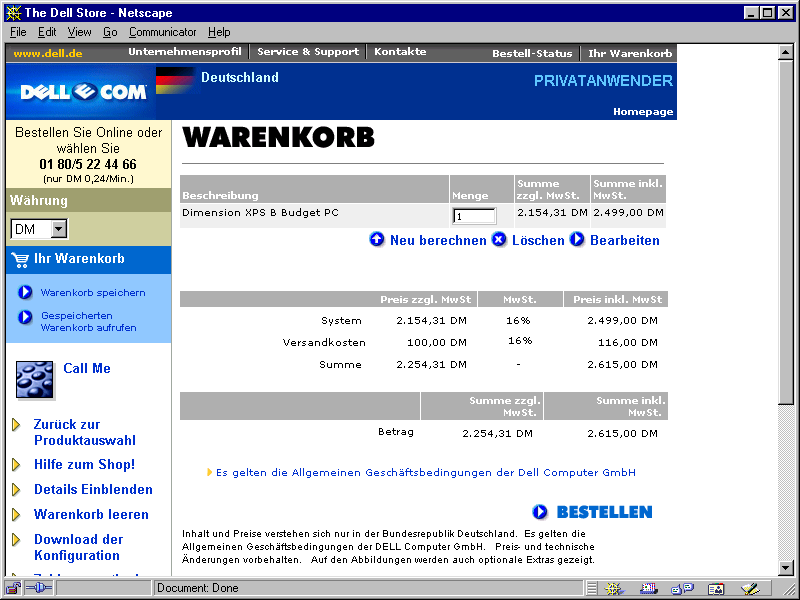Screen dimensions: 800x600
Task: Click the Neu berechnen link text
Action: pos(438,240)
